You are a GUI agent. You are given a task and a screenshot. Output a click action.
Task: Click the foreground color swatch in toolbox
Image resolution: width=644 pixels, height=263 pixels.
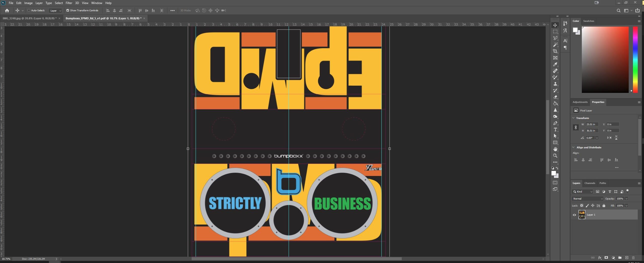click(553, 173)
